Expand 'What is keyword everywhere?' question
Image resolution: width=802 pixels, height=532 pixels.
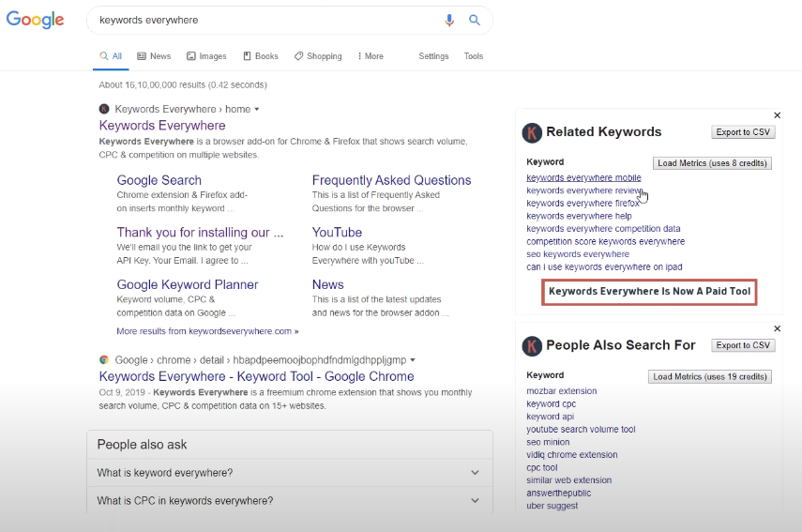290,473
